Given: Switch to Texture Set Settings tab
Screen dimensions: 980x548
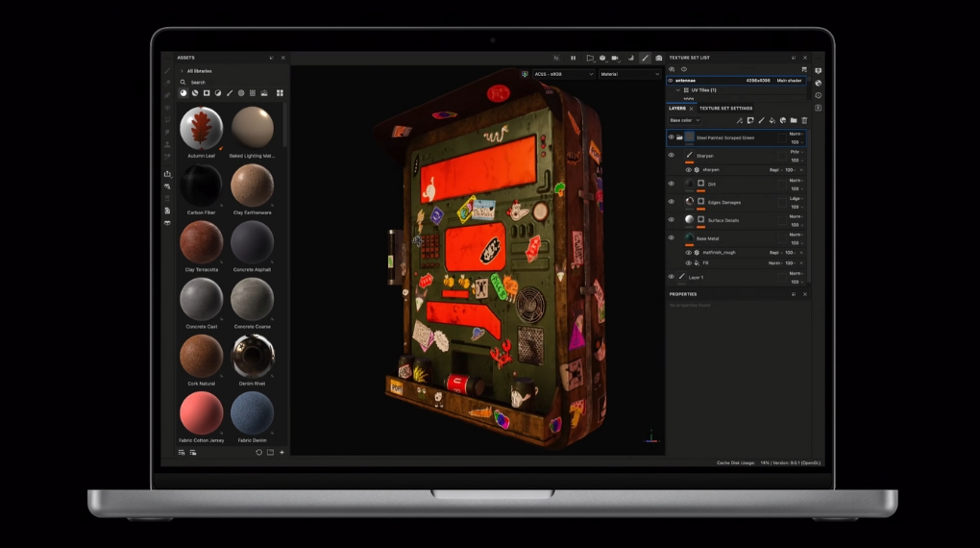Looking at the screenshot, I should 725,109.
